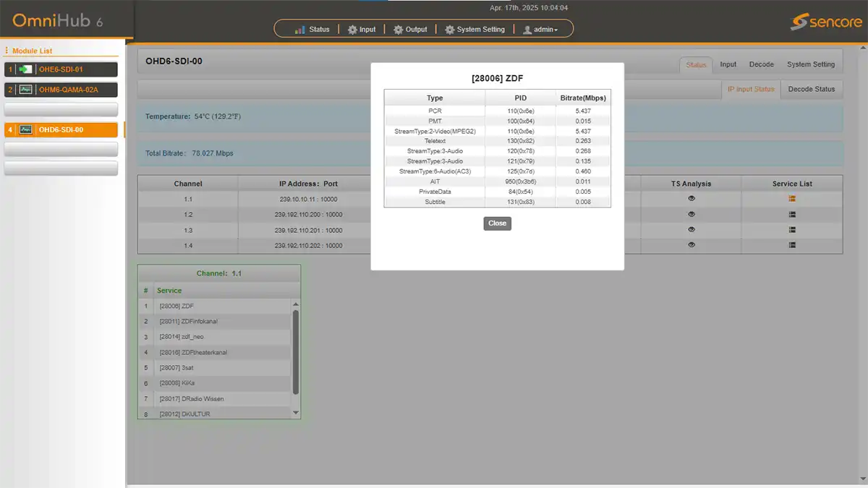The width and height of the screenshot is (868, 488).
Task: Open the Output menu in top navigation
Action: [x=410, y=30]
